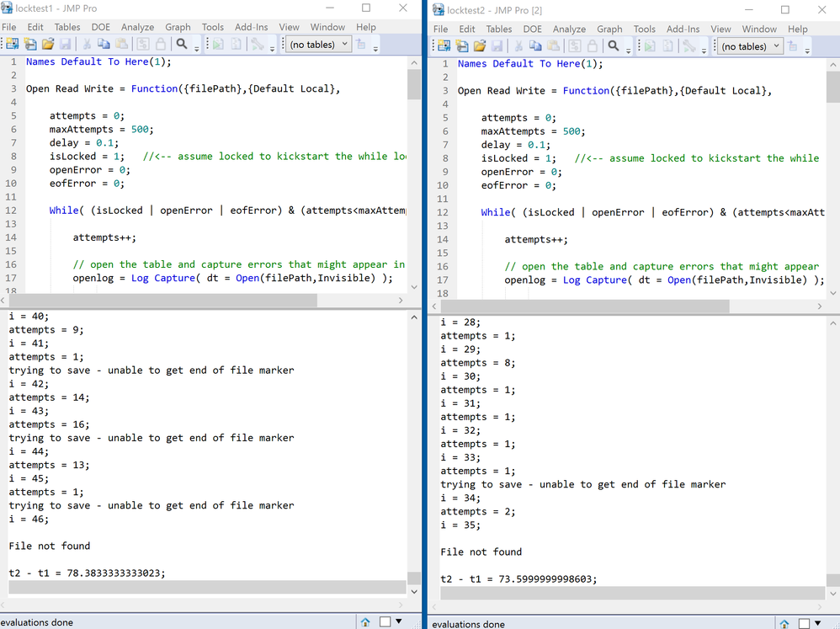
Task: Click home window icon in locktest1 status bar
Action: tap(365, 622)
